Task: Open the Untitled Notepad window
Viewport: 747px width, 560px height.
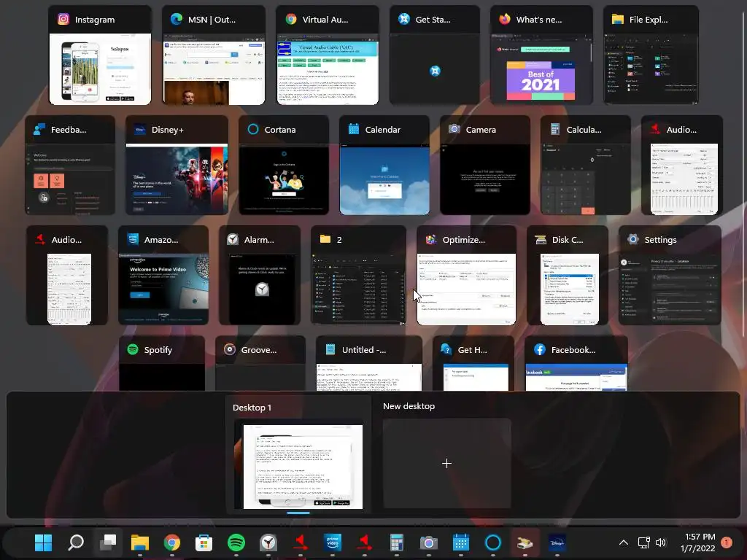Action: coord(369,363)
